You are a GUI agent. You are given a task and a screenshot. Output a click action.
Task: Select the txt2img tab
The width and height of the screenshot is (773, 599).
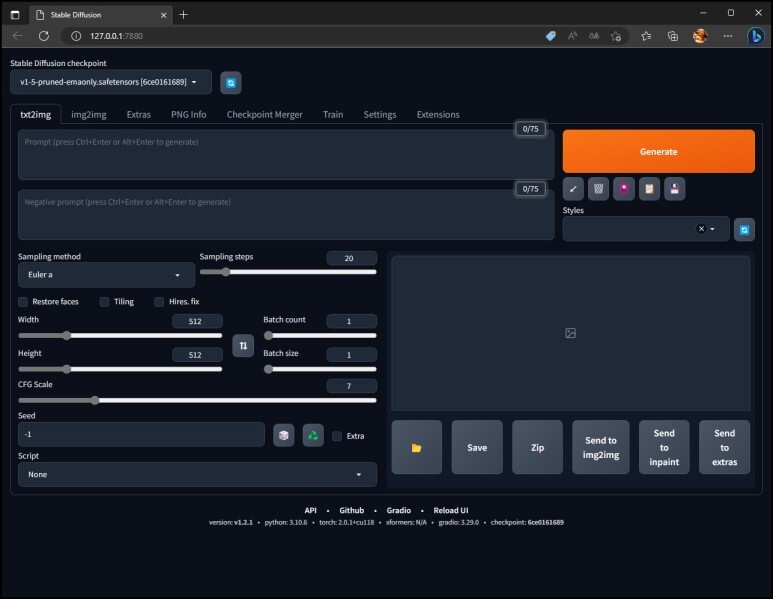[x=35, y=114]
